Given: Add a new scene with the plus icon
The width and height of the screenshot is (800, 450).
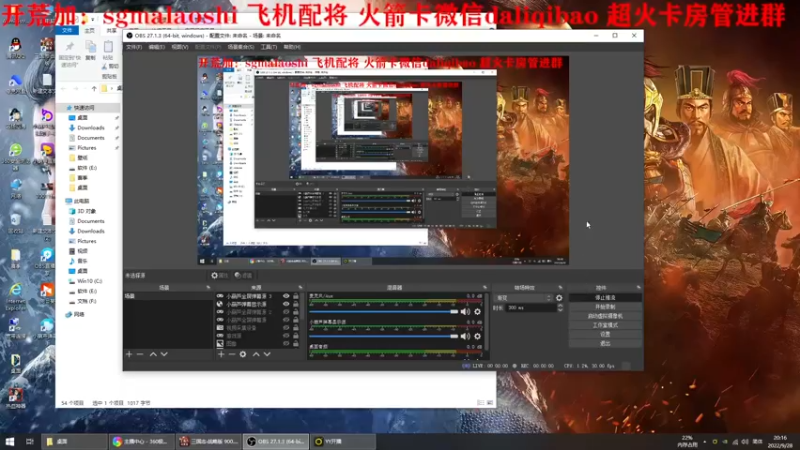Looking at the screenshot, I should coord(129,354).
